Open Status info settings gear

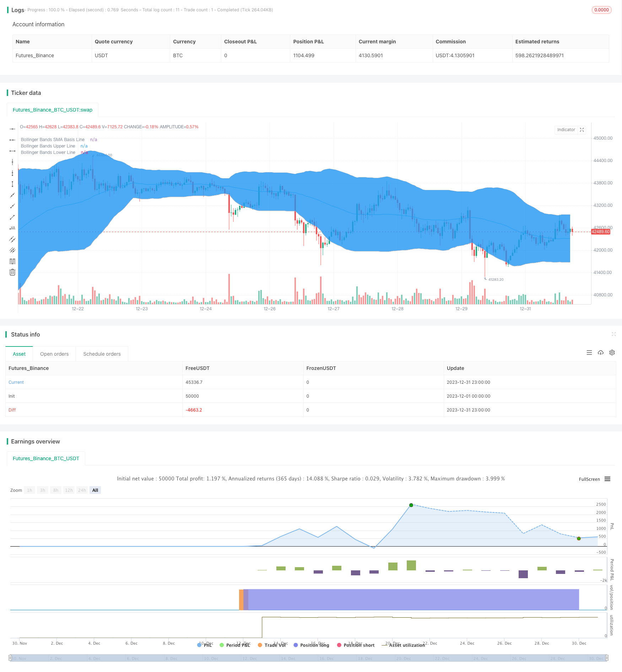[612, 353]
